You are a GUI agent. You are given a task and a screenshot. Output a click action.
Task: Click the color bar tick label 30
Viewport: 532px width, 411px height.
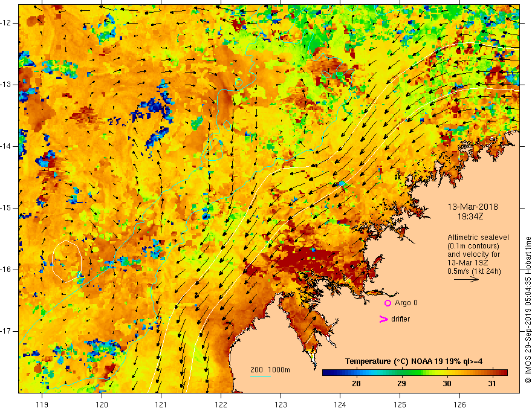coord(447,384)
